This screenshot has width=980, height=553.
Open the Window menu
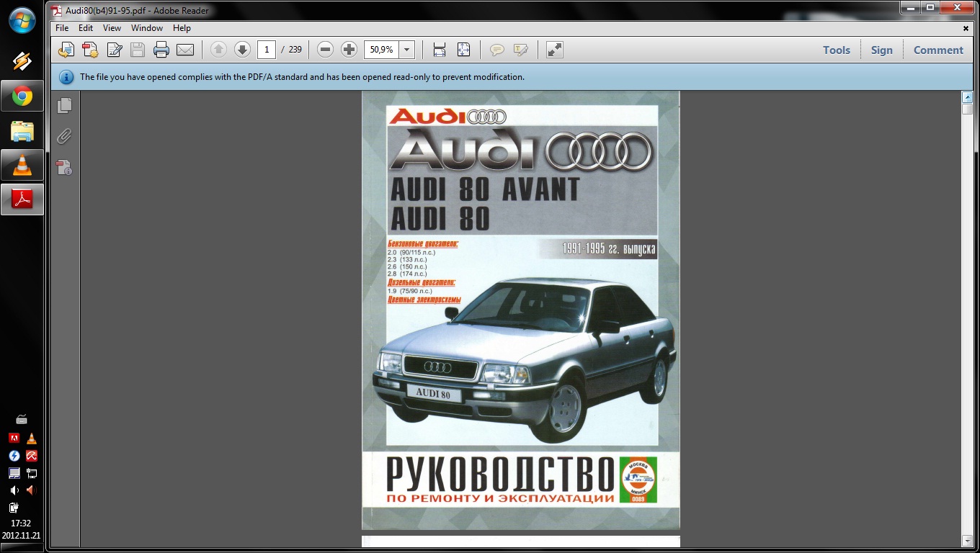(x=147, y=28)
